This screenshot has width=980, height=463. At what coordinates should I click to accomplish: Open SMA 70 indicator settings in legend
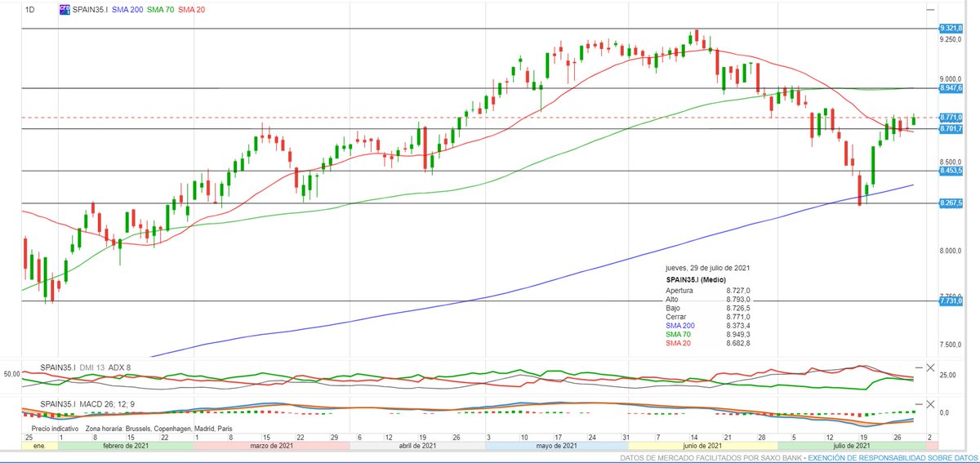(160, 10)
